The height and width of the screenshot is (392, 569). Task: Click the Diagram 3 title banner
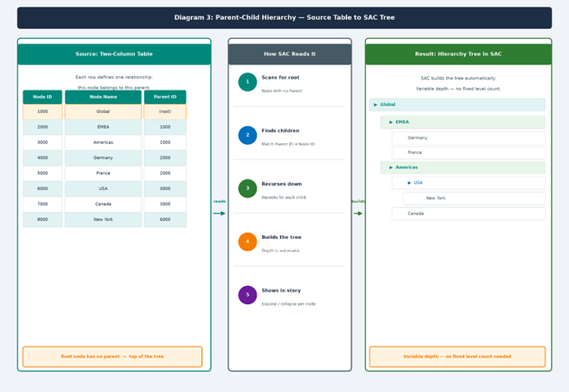click(x=284, y=18)
